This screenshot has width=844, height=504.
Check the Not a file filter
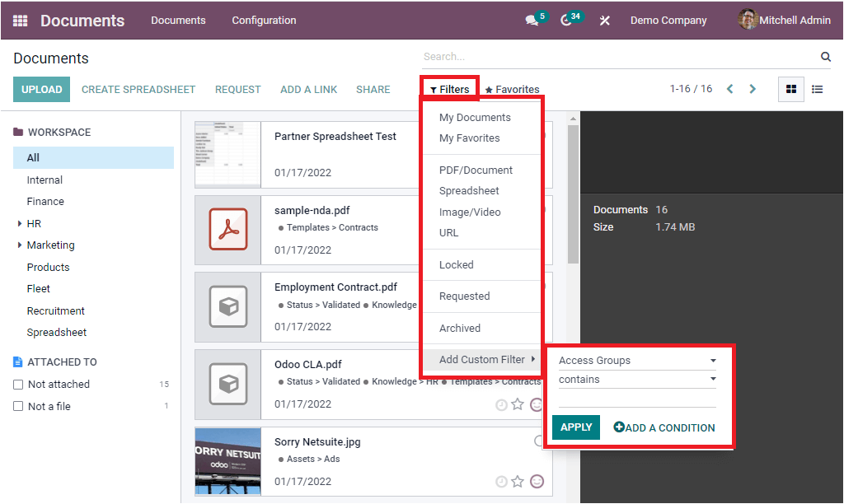pos(18,407)
